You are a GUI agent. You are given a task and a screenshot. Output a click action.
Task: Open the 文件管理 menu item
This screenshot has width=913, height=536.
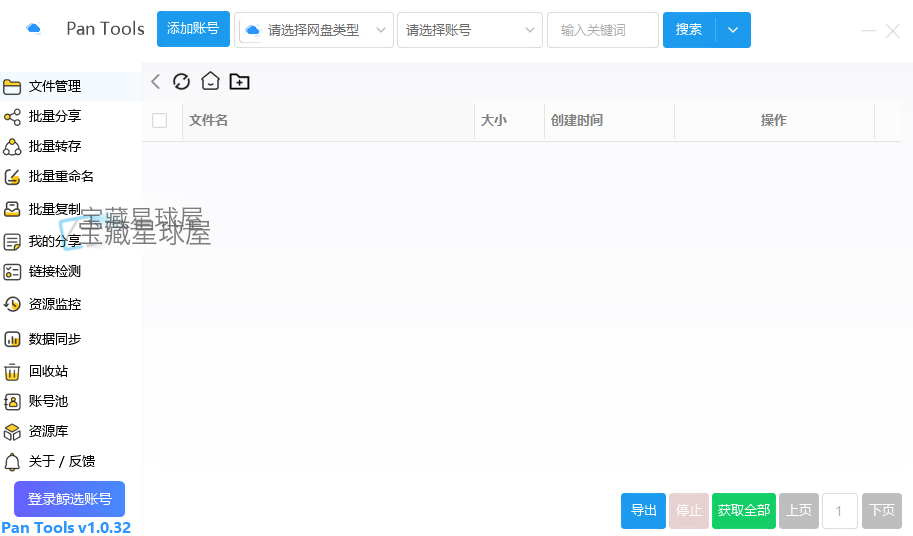(71, 87)
